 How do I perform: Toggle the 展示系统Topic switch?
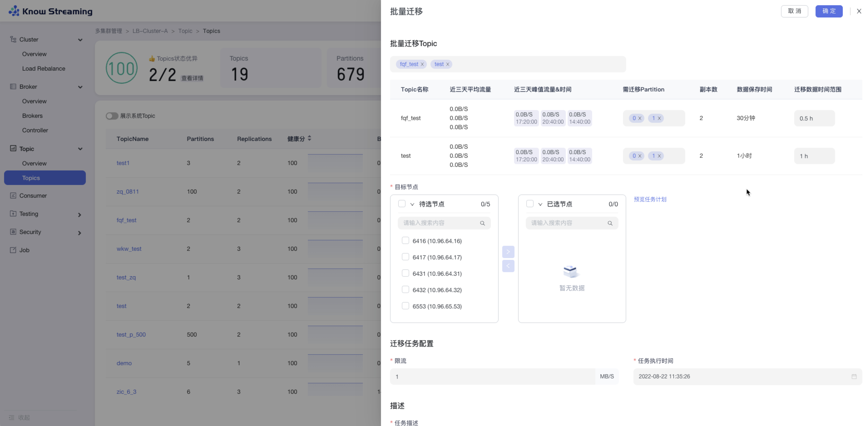112,116
